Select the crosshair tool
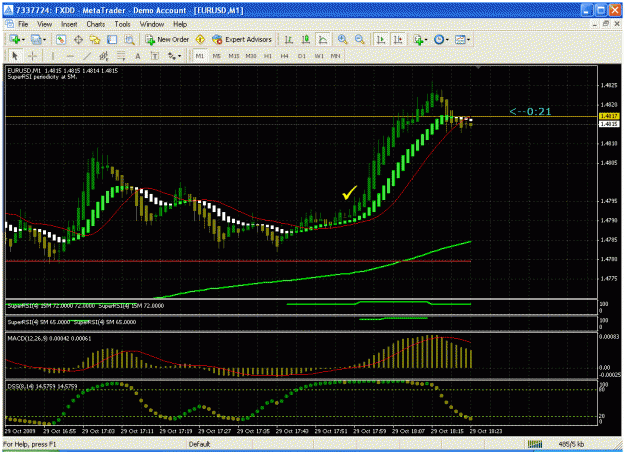This screenshot has width=625, height=452. point(33,56)
